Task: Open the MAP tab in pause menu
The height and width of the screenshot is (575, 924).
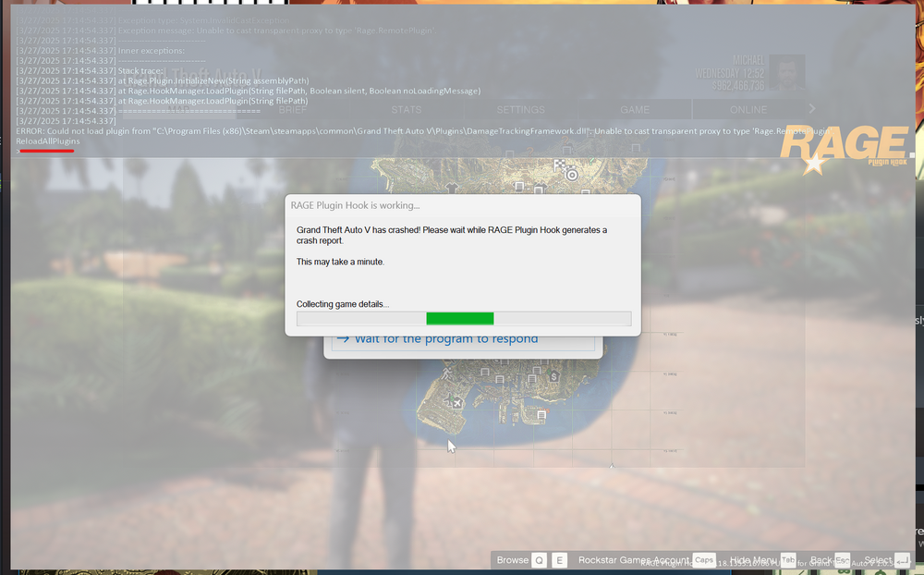Action: pos(179,110)
